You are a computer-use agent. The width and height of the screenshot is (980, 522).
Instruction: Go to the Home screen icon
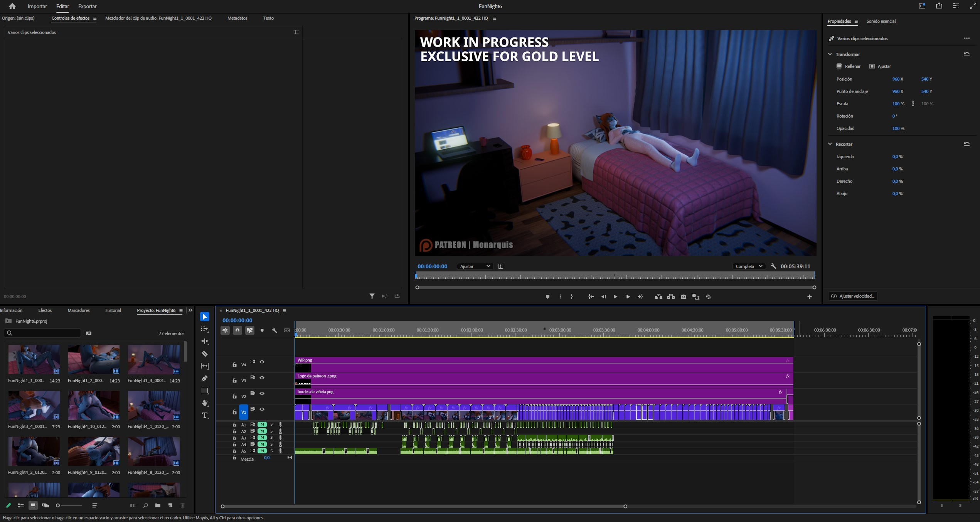coord(12,6)
